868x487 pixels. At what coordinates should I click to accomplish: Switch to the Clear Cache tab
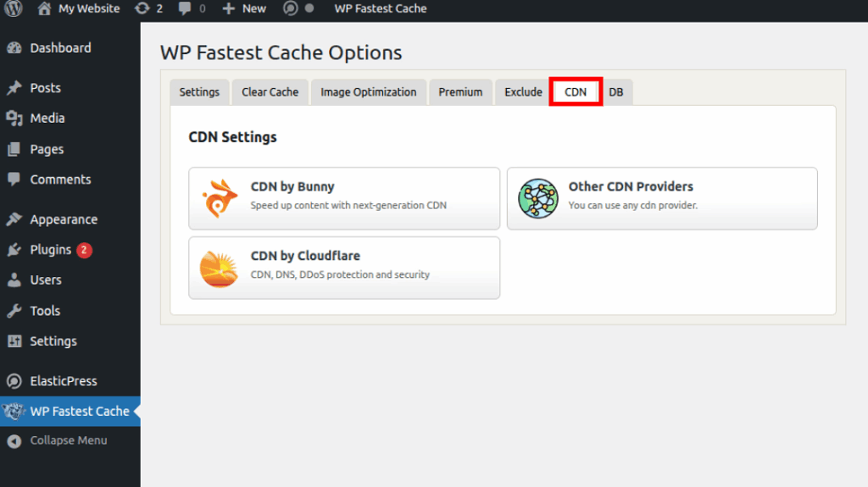[270, 91]
